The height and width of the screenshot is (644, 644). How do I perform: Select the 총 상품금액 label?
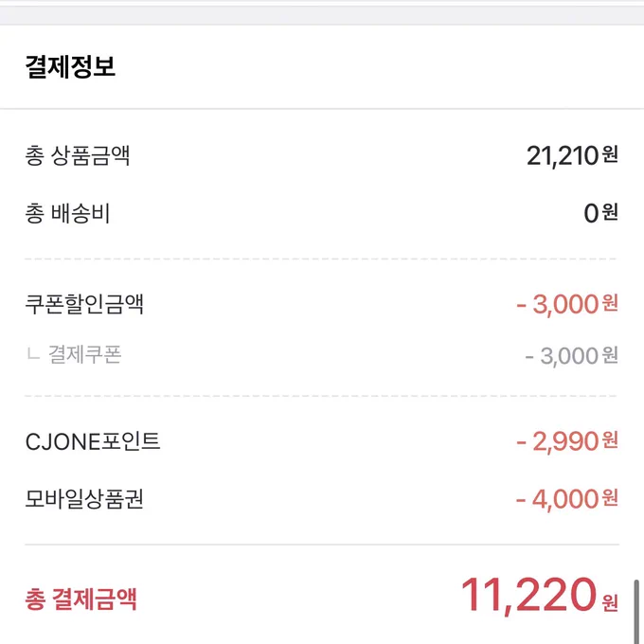pos(78,155)
